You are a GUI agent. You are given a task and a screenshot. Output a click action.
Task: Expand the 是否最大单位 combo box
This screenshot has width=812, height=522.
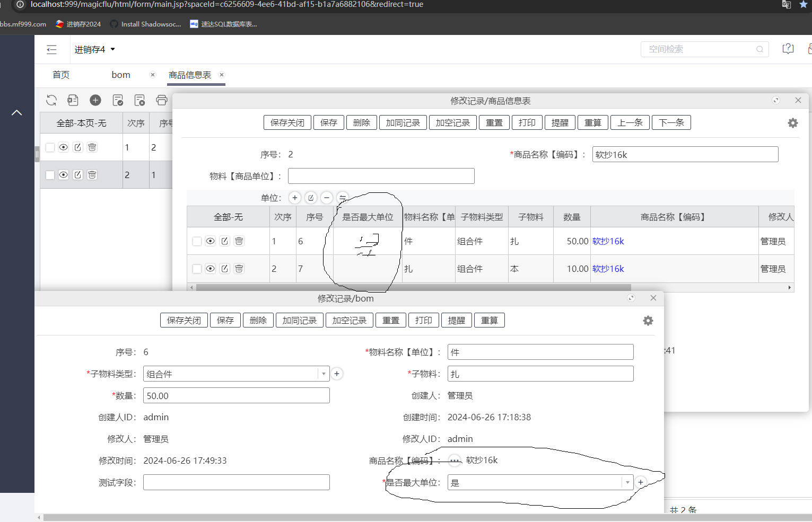point(627,482)
